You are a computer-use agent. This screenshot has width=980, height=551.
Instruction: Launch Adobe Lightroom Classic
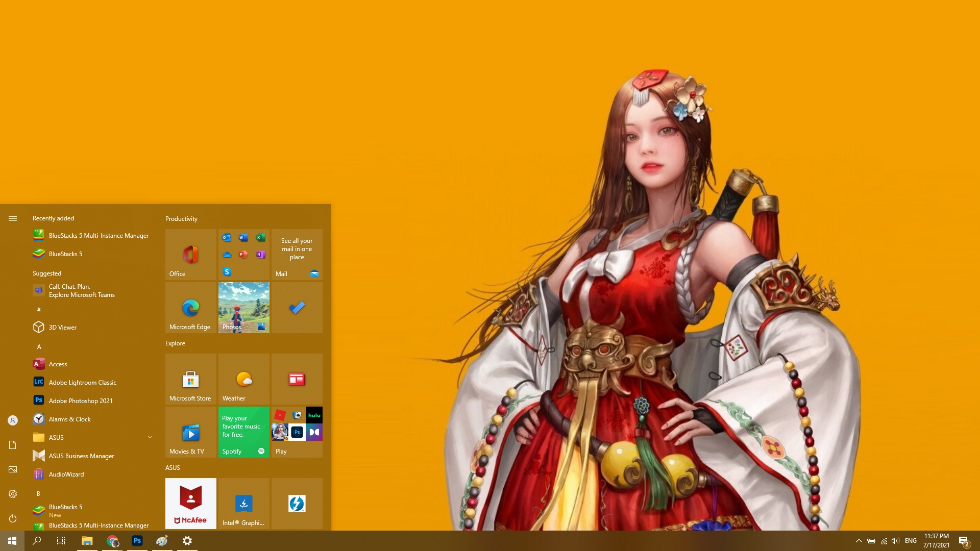click(93, 383)
